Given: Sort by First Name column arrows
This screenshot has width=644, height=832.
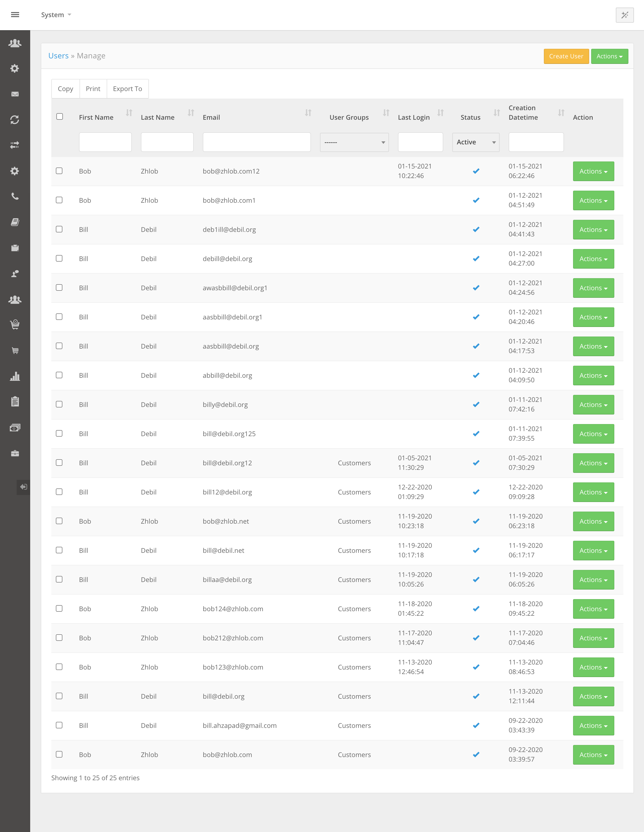Looking at the screenshot, I should coord(129,113).
